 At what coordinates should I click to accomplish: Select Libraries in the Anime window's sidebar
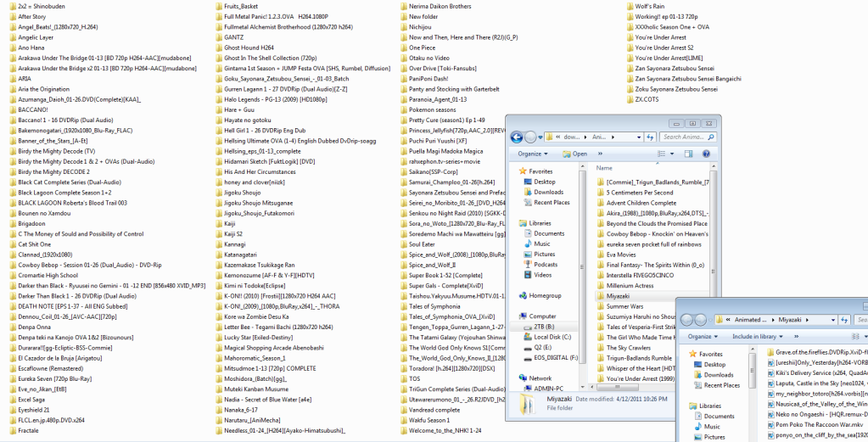[x=535, y=223]
